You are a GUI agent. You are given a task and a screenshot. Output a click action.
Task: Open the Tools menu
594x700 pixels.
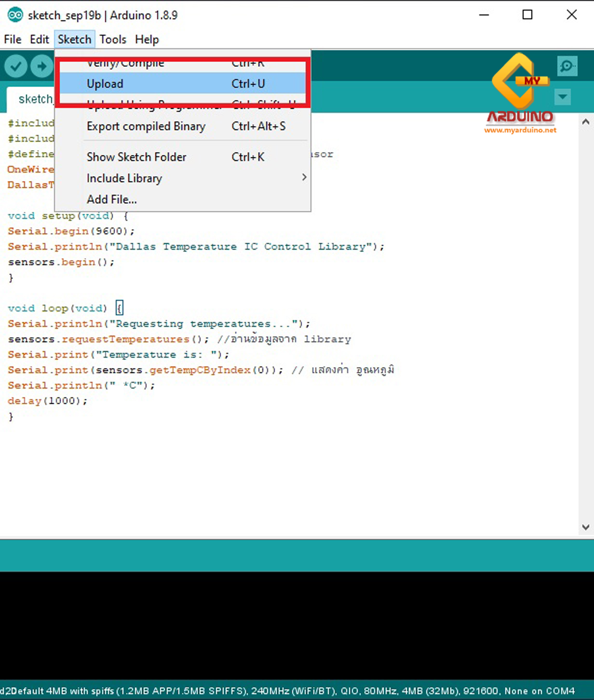pyautogui.click(x=113, y=40)
